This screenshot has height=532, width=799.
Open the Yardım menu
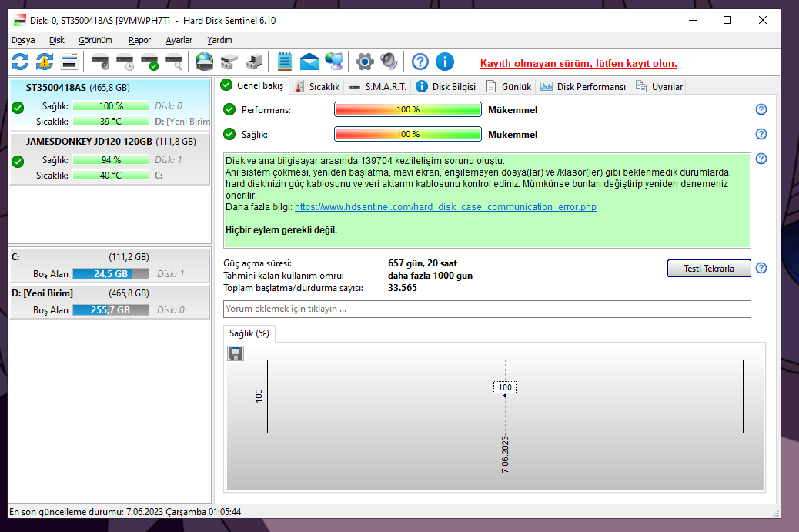pyautogui.click(x=219, y=40)
